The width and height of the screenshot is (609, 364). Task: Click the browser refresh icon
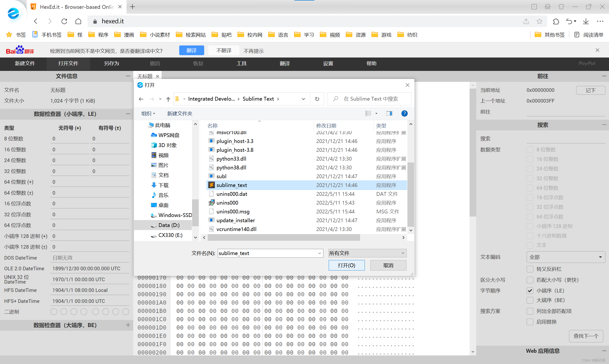click(x=64, y=21)
